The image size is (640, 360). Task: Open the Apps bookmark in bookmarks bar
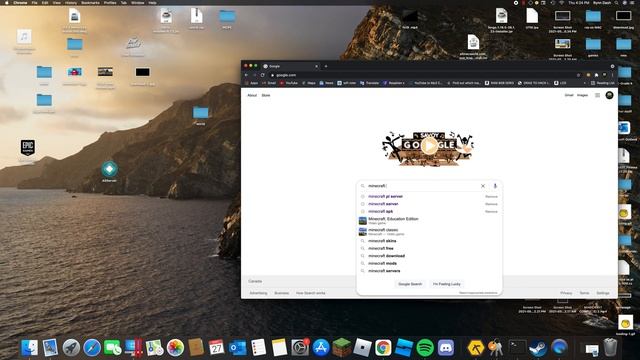click(251, 83)
